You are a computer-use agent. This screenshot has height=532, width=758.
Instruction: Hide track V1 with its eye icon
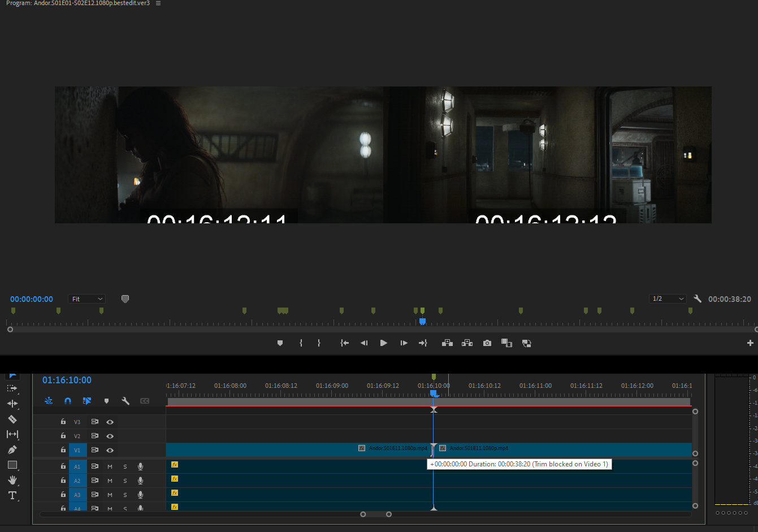(110, 450)
